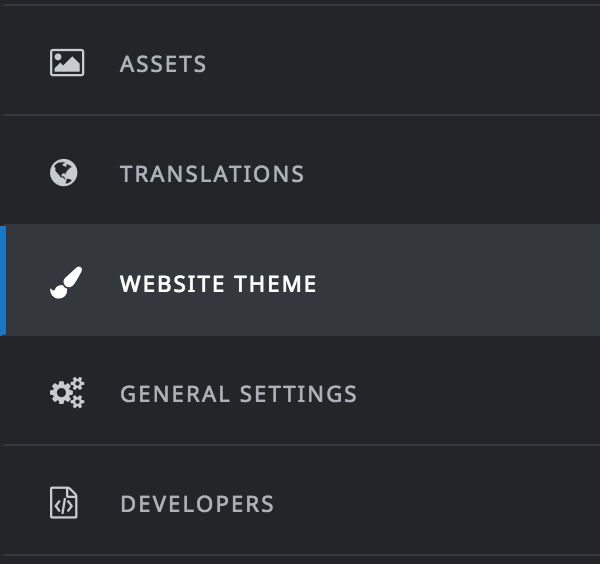The width and height of the screenshot is (602, 564).
Task: Click the Developers code file icon
Action: (64, 503)
